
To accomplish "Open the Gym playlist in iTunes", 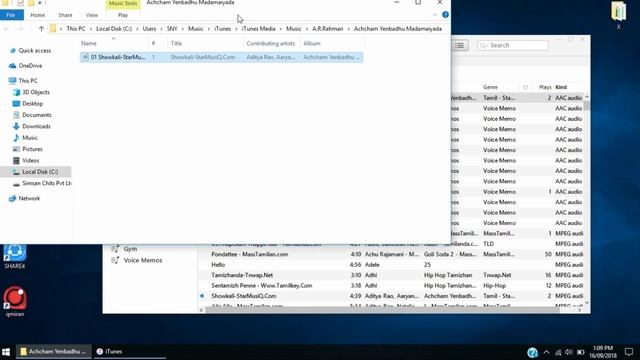I will pyautogui.click(x=130, y=249).
